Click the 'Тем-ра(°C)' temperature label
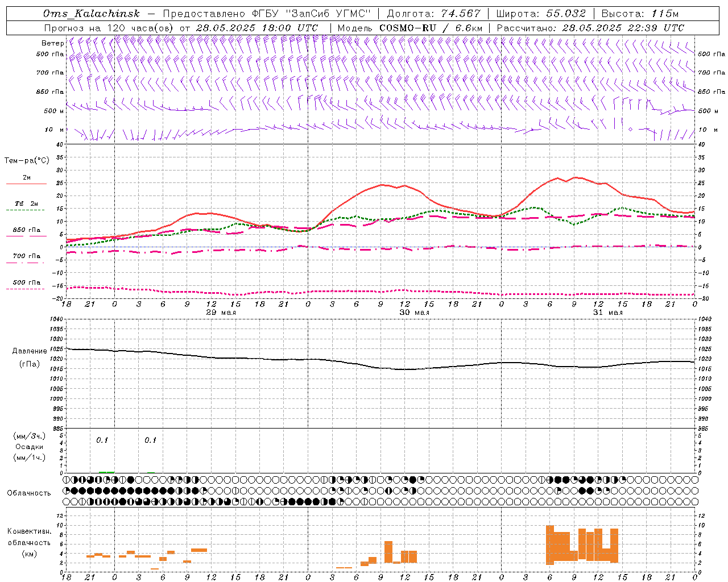 (x=27, y=160)
